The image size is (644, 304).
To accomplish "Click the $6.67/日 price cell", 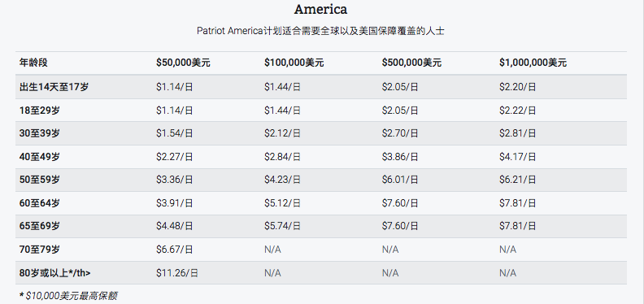I will [175, 250].
